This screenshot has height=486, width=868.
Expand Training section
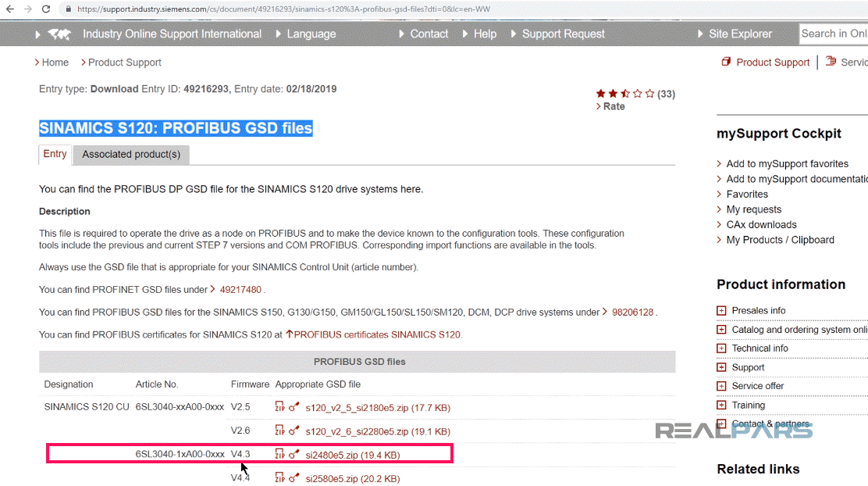point(721,405)
